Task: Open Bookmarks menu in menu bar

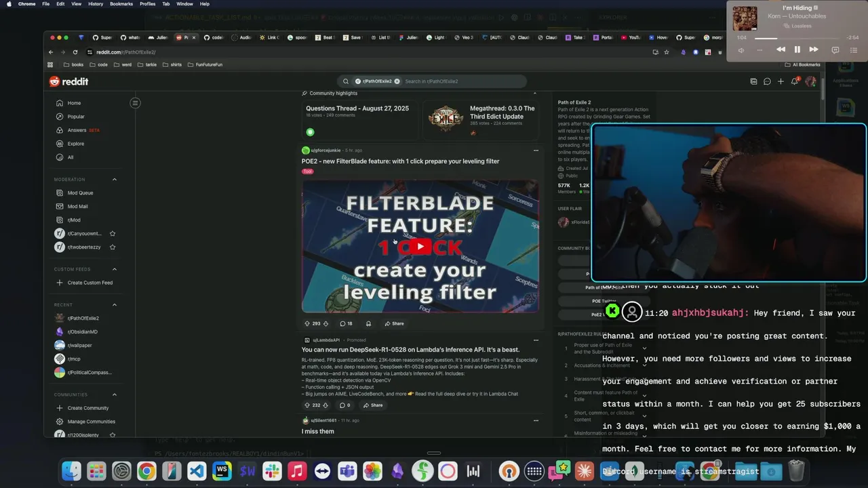Action: (x=121, y=4)
